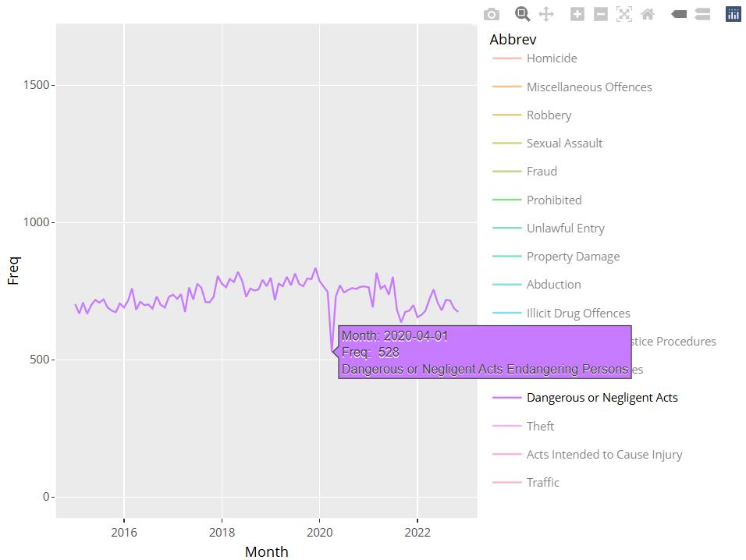Open the Plotly logo link

coord(733,14)
